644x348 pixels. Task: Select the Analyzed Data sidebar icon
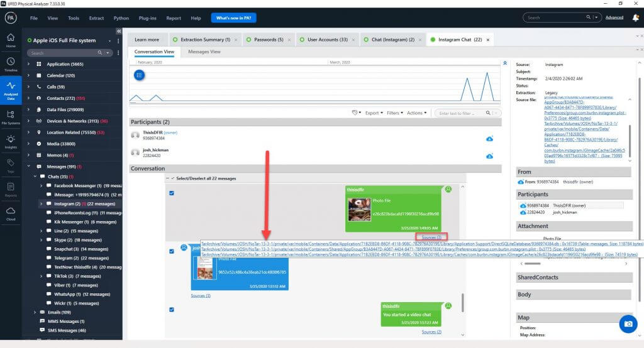11,89
